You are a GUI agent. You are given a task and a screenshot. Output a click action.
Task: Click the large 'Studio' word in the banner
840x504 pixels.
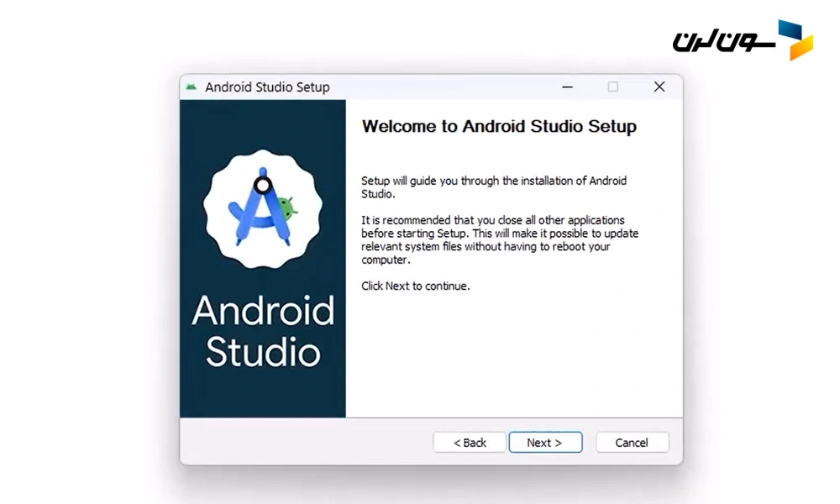pos(263,352)
